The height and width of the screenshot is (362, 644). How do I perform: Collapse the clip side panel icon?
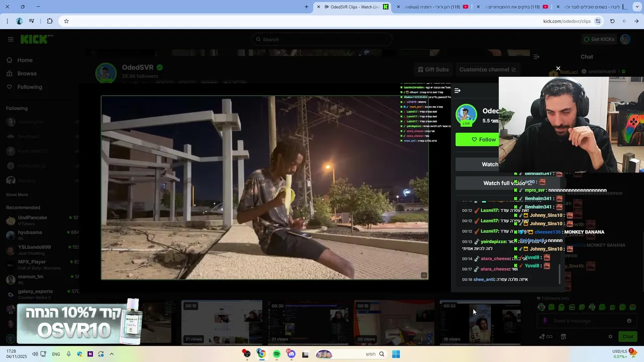[457, 90]
